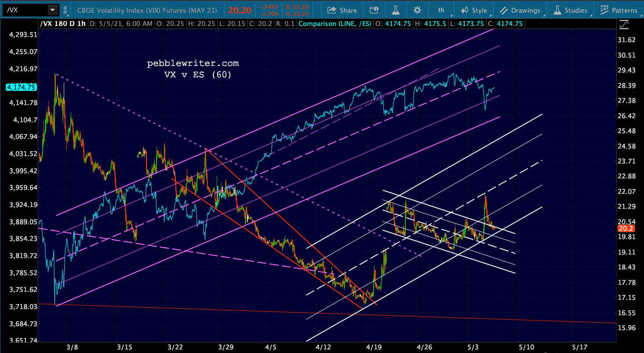This screenshot has width=644, height=353.
Task: Open the Style candlestick menu
Action: pos(474,10)
